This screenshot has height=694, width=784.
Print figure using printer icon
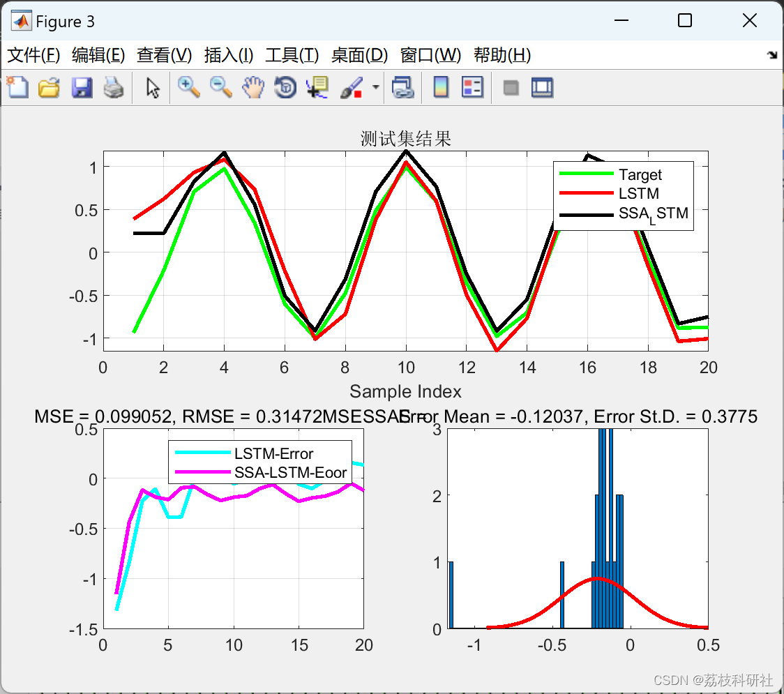click(114, 87)
